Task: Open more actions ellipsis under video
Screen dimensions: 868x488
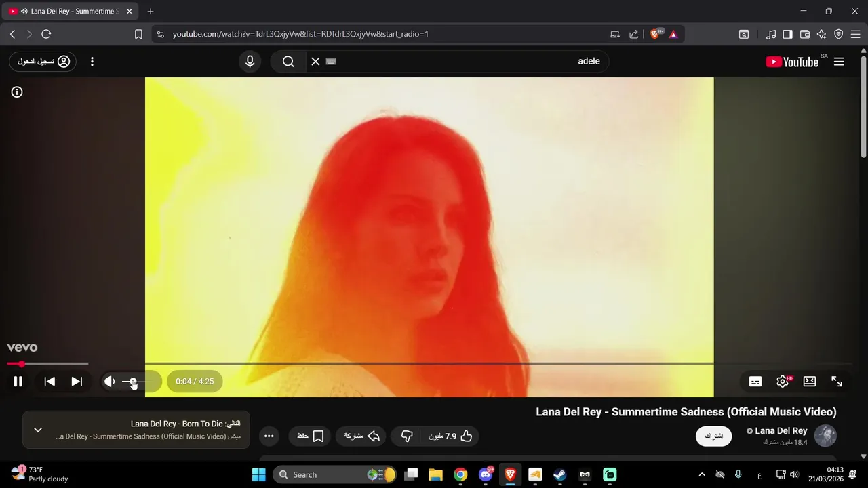Action: coord(269,436)
